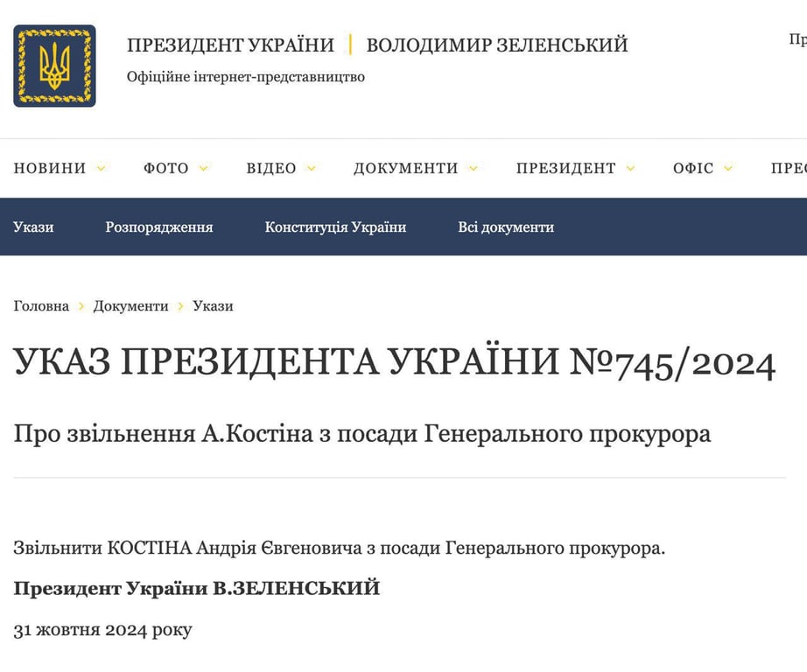Click the Документи breadcrumb link
Viewport: 807px width, 672px height.
(x=130, y=306)
